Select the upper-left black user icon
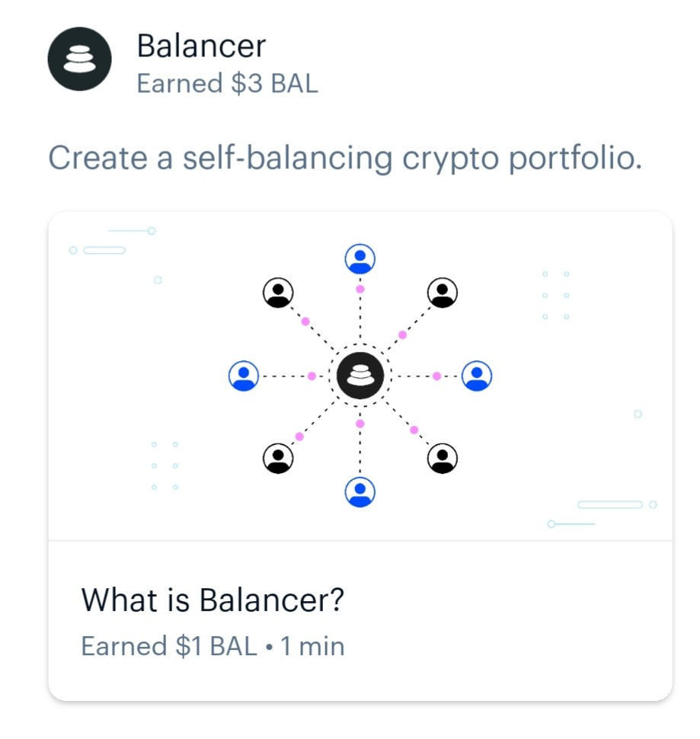Viewport: 700px width, 739px height. click(278, 293)
